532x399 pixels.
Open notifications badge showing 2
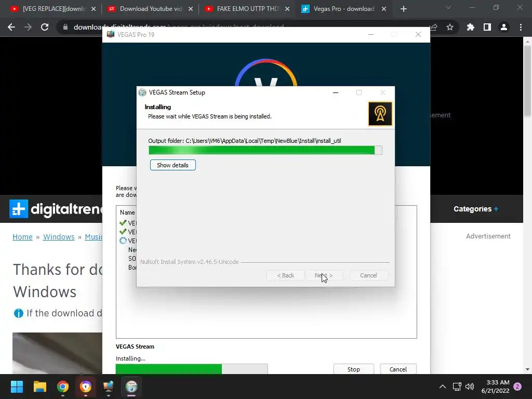(517, 387)
